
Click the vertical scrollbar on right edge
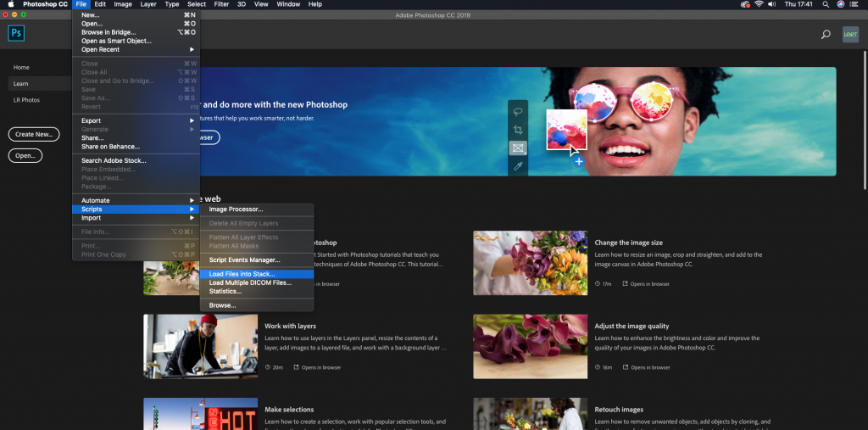pyautogui.click(x=865, y=119)
